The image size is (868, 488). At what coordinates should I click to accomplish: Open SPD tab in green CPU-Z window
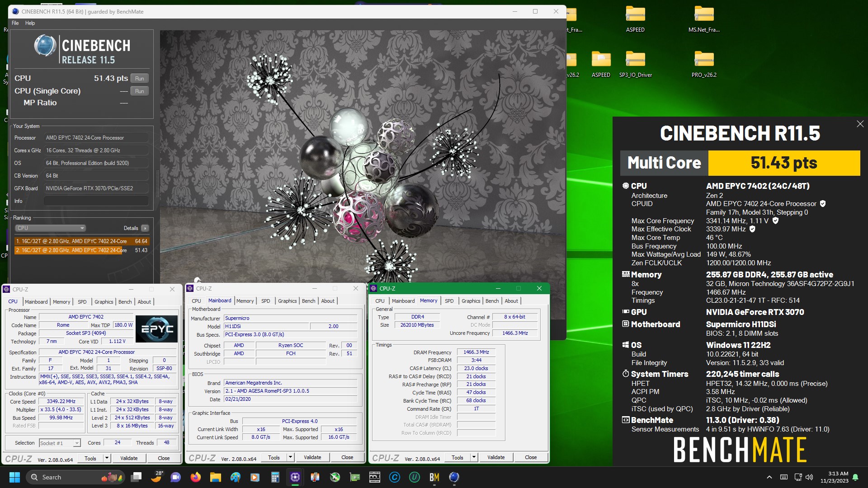tap(449, 301)
